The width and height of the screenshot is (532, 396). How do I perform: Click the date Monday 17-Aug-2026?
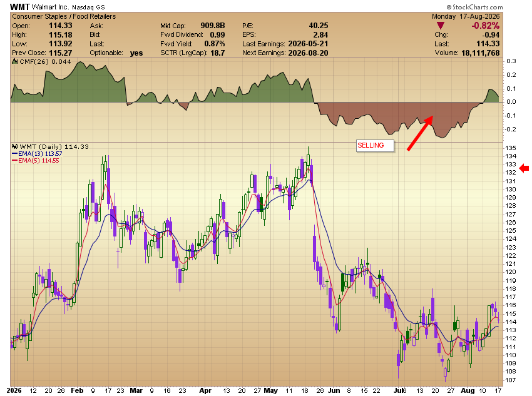pos(466,16)
